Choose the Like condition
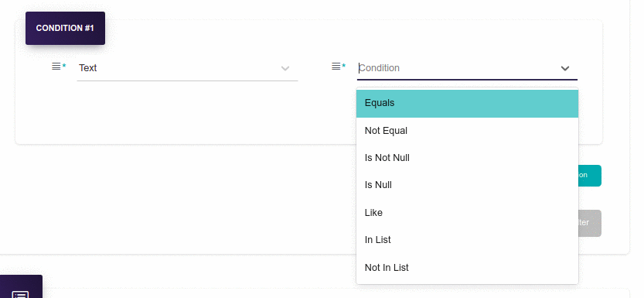Viewport: 644px width, 298px height. point(467,213)
